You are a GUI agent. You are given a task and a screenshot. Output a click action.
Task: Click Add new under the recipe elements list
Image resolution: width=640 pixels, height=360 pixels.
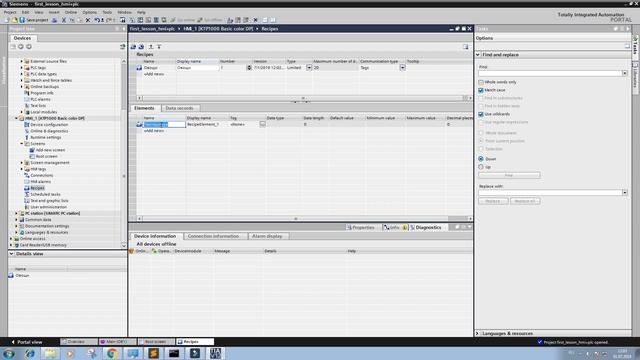tap(154, 131)
